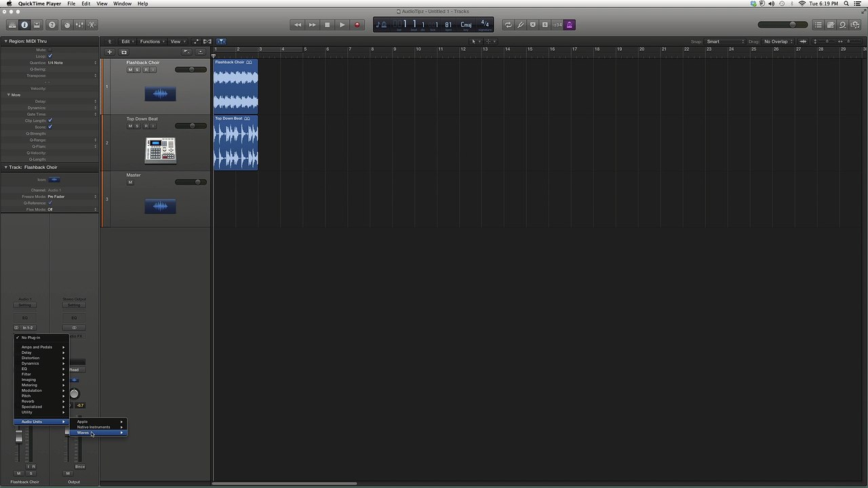Mute the Master track
The image size is (868, 488).
pyautogui.click(x=130, y=182)
